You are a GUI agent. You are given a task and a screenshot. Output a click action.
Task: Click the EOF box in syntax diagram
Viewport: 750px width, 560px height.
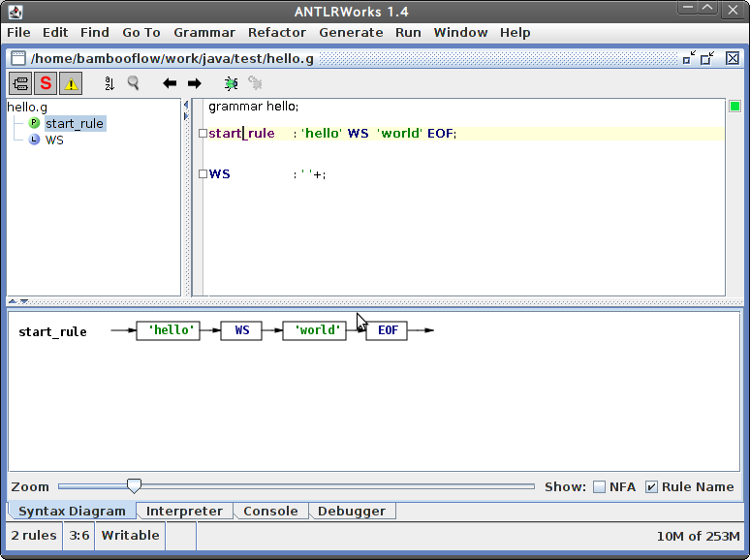click(387, 330)
